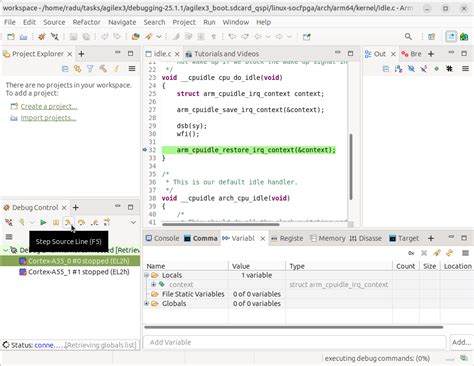Click the Import projects link

click(x=48, y=118)
